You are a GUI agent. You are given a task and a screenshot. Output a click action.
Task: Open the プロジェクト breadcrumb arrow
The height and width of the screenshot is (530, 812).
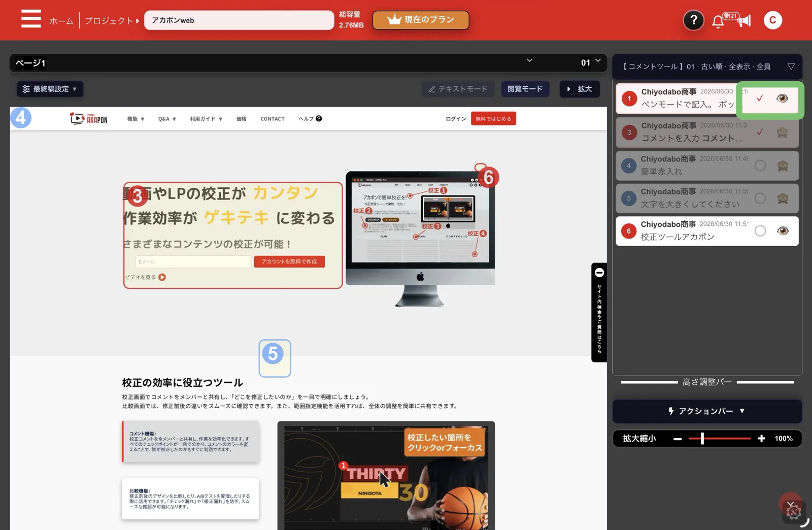point(138,21)
